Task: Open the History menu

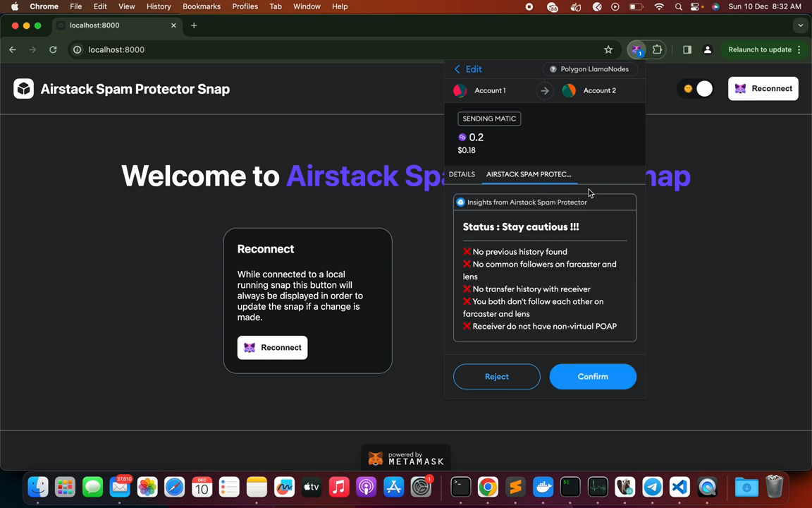Action: tap(159, 7)
